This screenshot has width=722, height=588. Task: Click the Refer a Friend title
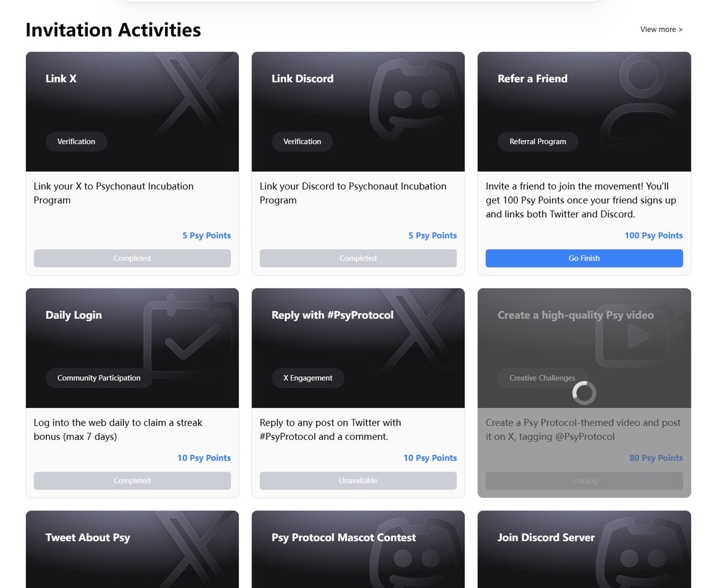tap(532, 78)
